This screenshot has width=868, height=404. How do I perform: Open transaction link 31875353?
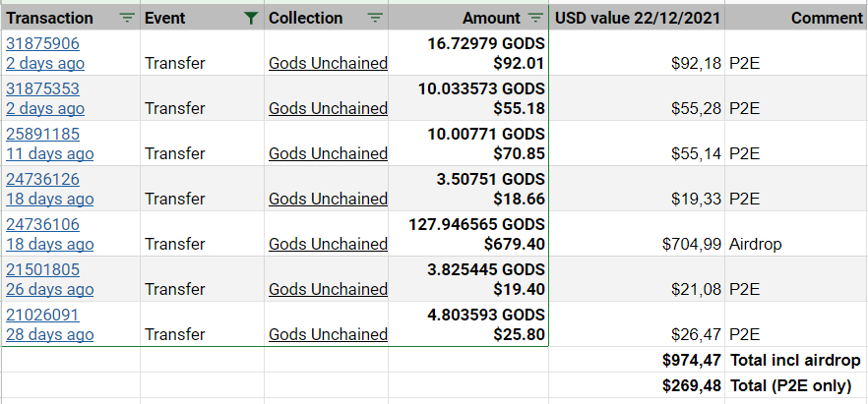(x=42, y=88)
